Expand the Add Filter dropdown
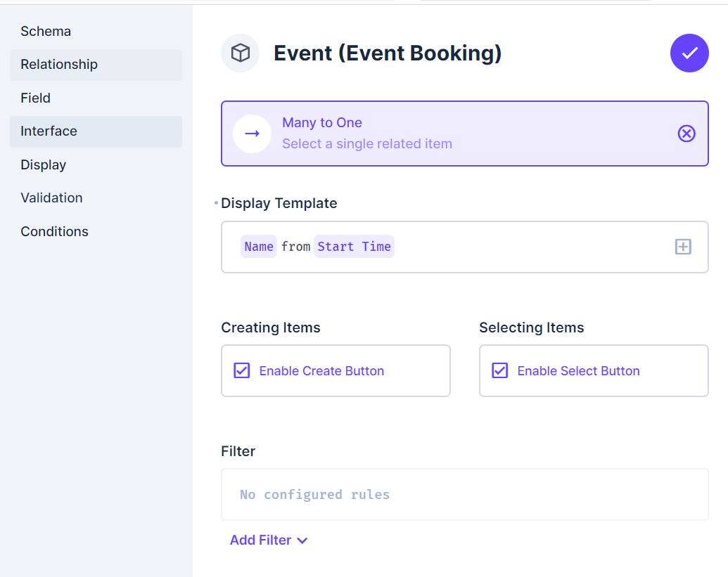Screen dimensions: 728x577 point(261,540)
